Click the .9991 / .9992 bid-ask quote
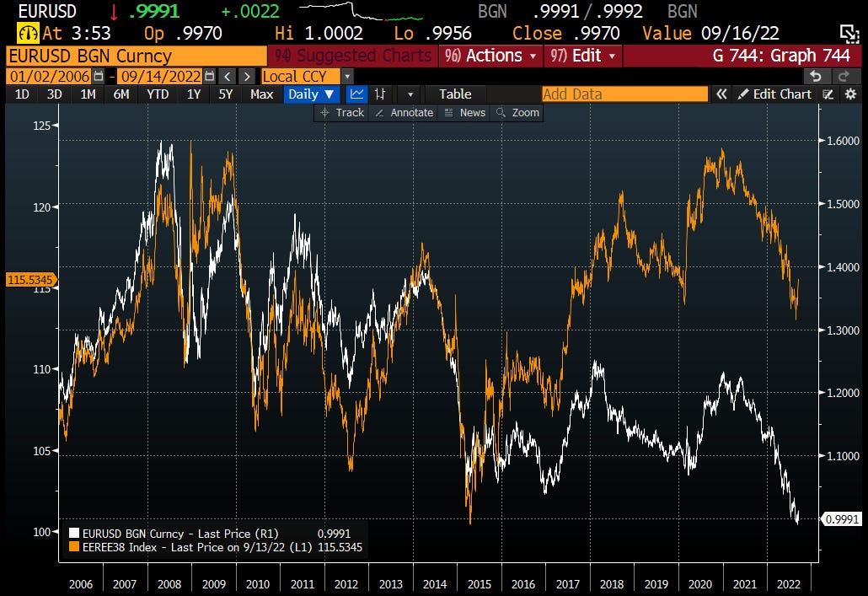Viewport: 868px width, 596px height. click(x=588, y=11)
